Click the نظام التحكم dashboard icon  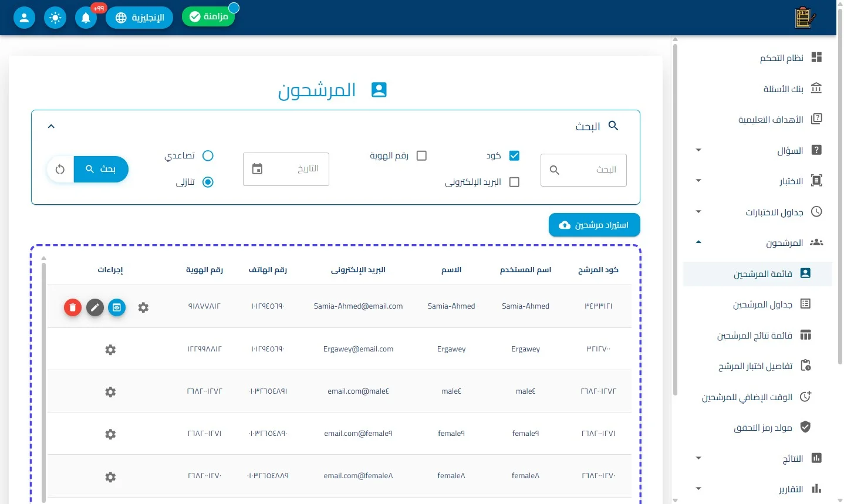[x=816, y=57]
